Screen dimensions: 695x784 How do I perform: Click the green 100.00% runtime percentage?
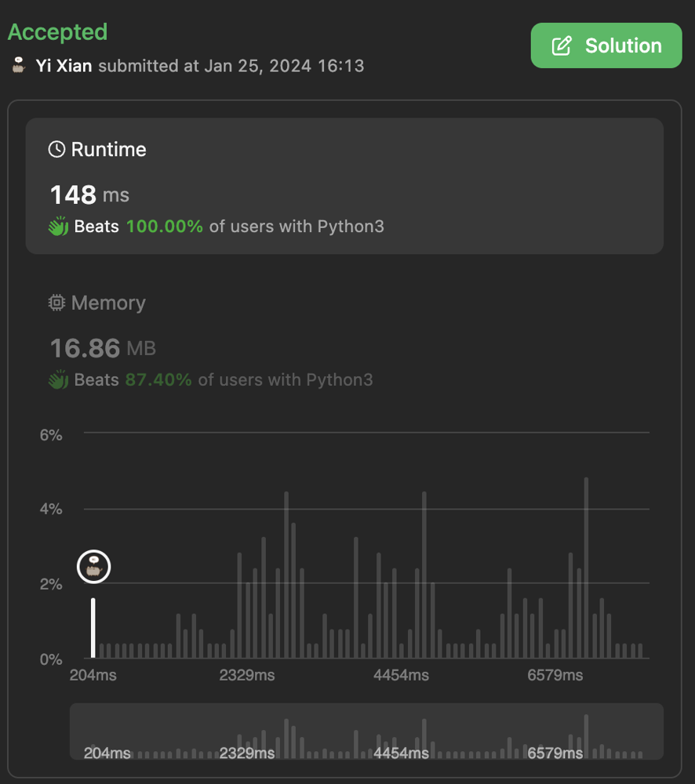point(164,227)
